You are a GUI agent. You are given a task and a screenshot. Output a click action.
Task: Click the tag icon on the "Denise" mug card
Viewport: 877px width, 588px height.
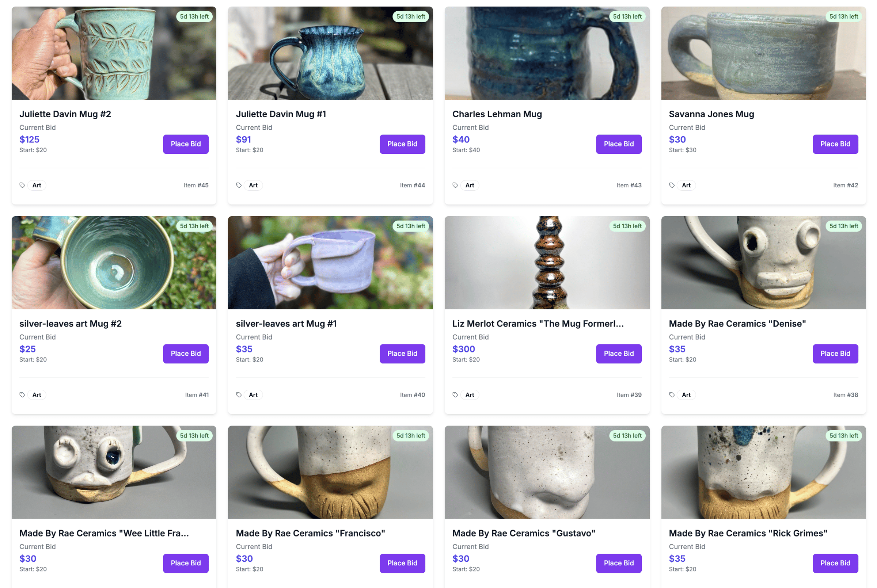tap(671, 394)
